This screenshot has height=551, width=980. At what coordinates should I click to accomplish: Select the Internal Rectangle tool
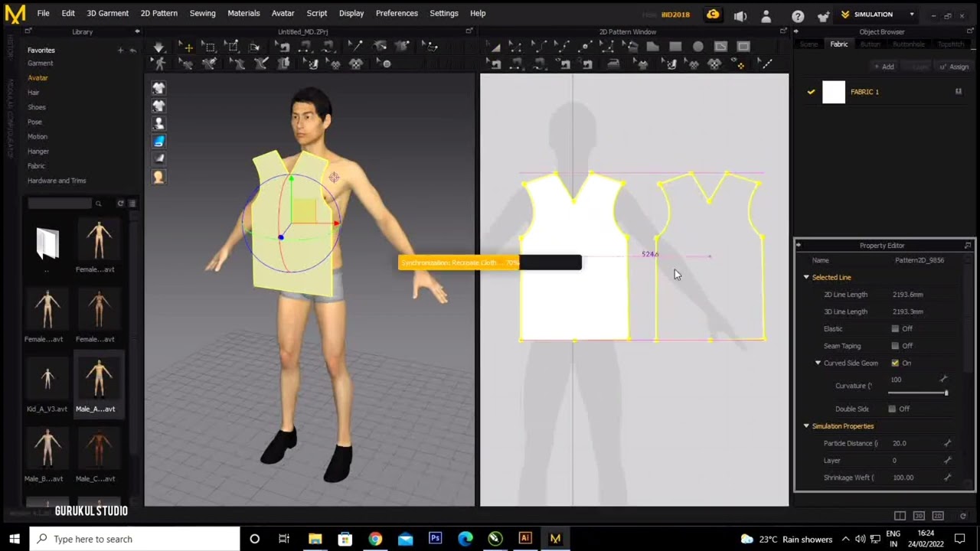click(743, 47)
